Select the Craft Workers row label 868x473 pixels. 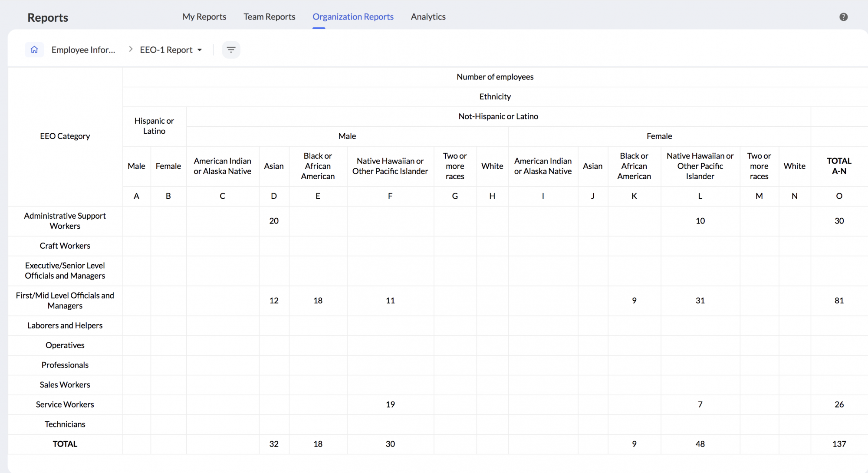65,246
